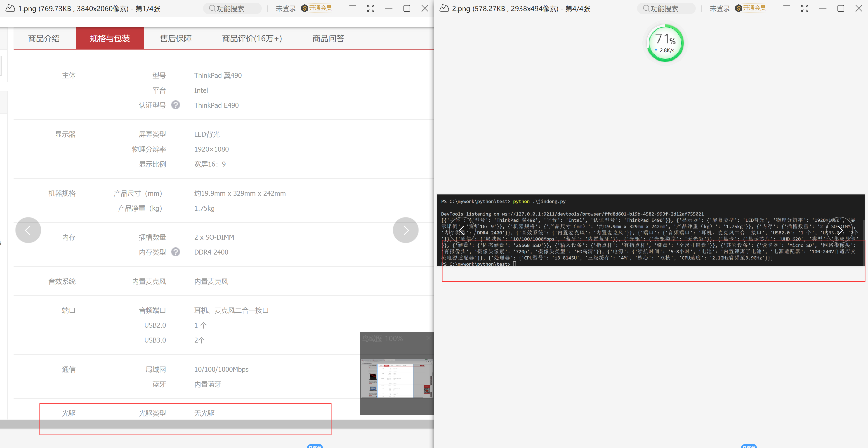Viewport: 868px width, 448px height.
Task: Click the 1.png title bar filename text
Action: 89,8
